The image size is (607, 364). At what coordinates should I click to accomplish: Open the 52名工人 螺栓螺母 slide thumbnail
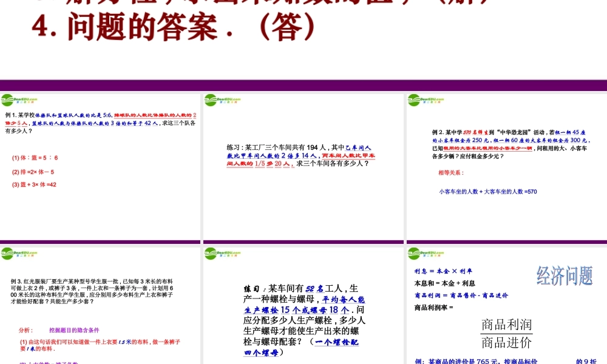click(303, 305)
